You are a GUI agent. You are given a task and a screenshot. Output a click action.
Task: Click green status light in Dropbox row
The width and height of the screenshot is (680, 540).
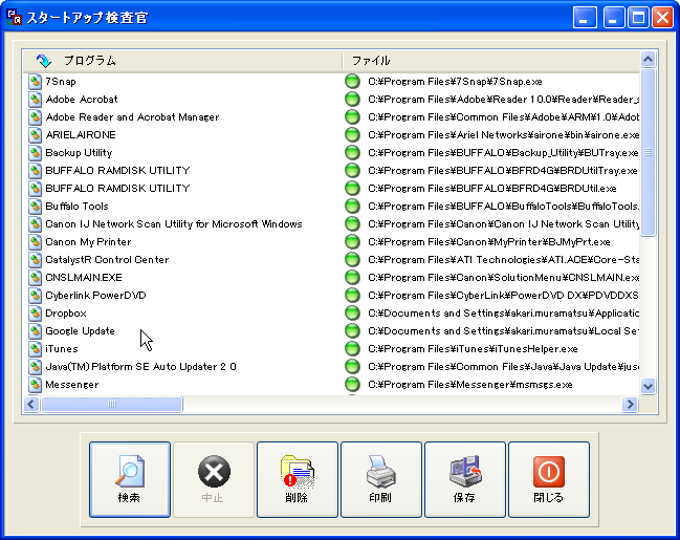tap(353, 313)
